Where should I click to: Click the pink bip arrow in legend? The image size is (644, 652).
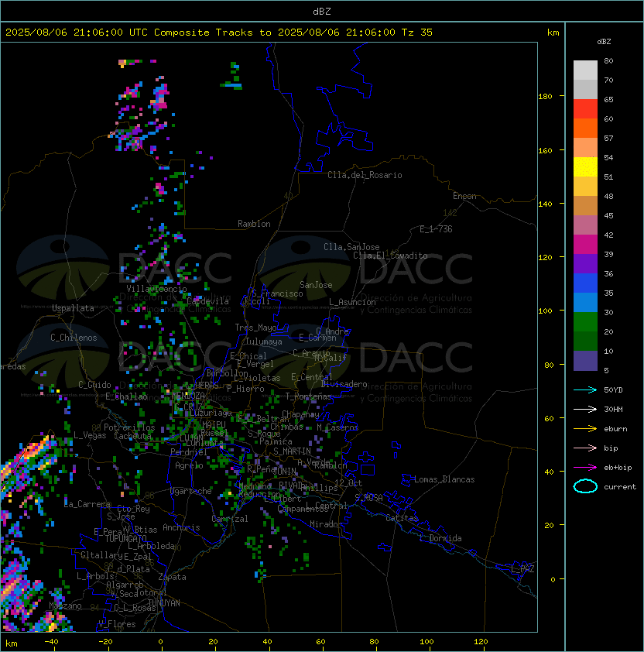tap(585, 448)
